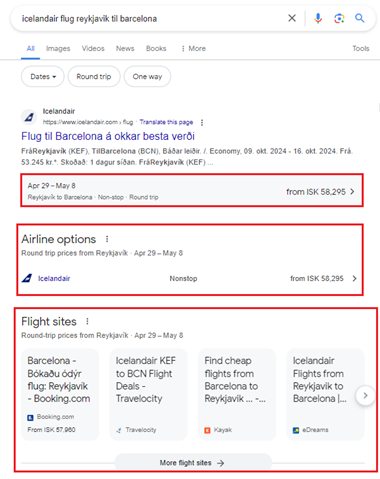Expand the More search categories menu

pos(193,49)
